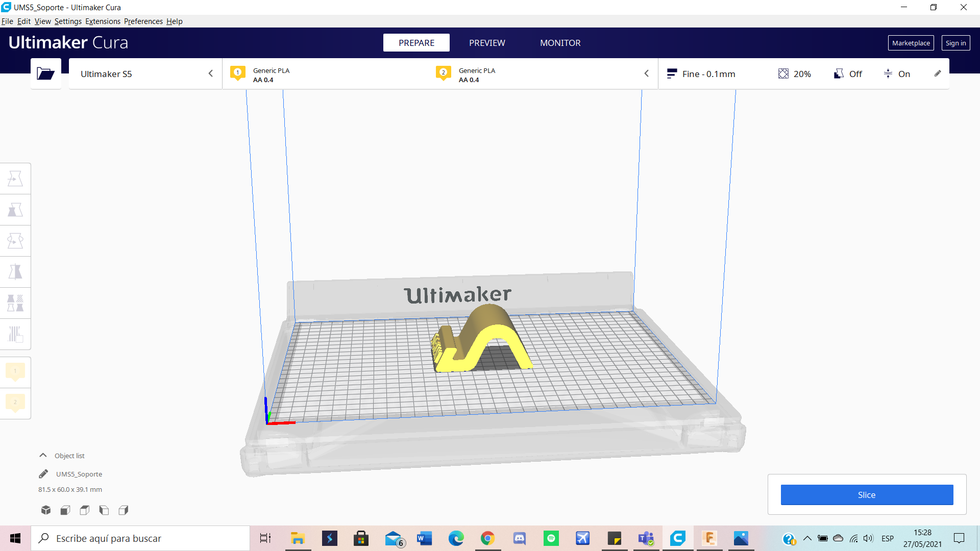Select the Support Blocker tool

tap(15, 334)
